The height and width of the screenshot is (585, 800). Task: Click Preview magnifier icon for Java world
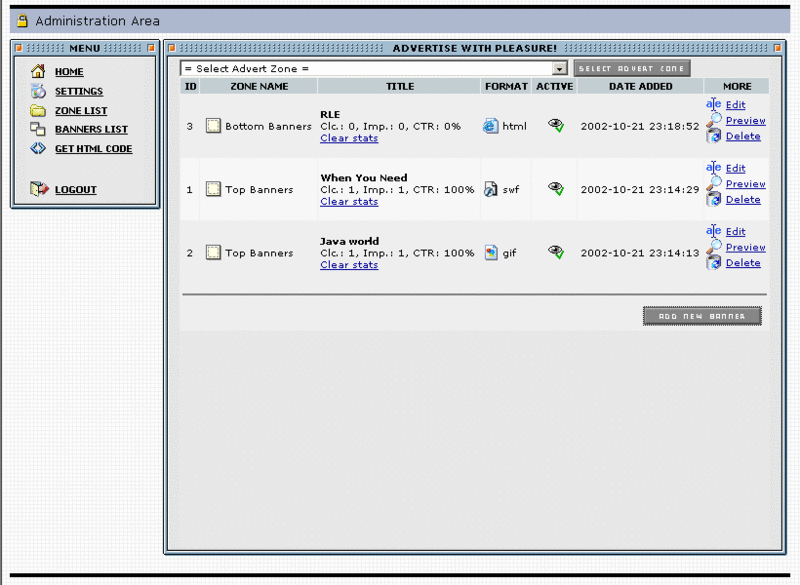coord(714,246)
